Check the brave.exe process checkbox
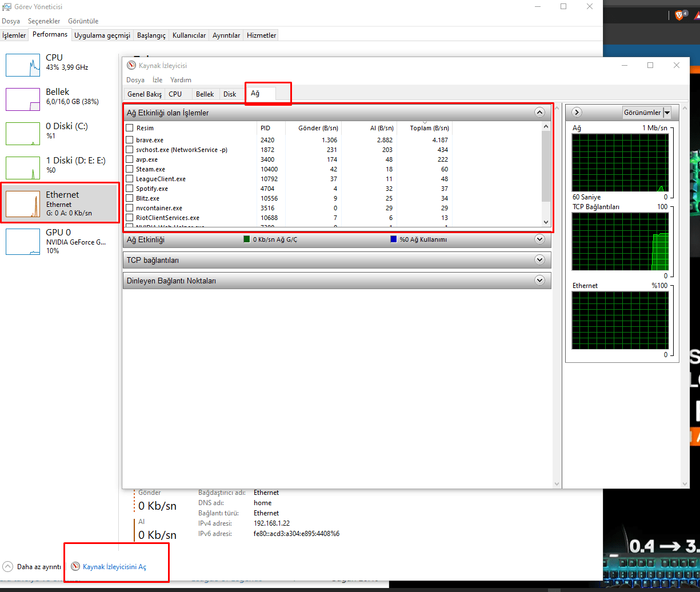 [x=130, y=140]
